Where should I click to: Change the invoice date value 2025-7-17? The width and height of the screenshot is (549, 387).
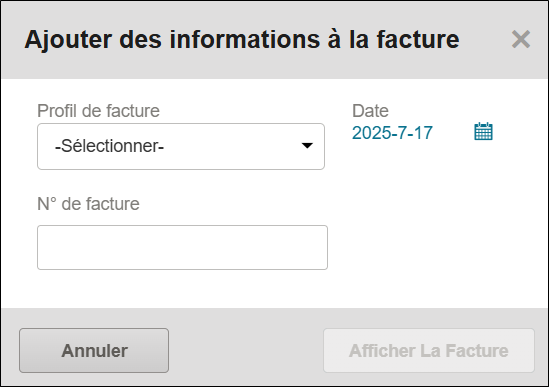392,133
